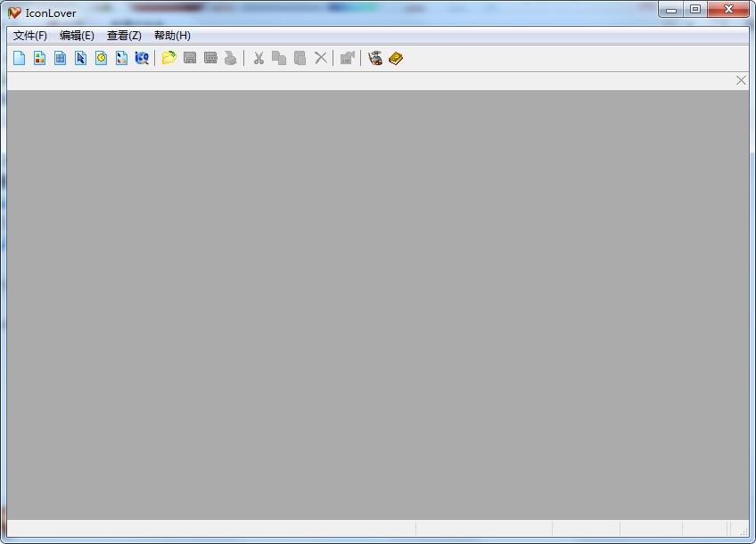Click the IconLover heart logo in title bar
Viewport: 756px width, 544px height.
(x=12, y=12)
